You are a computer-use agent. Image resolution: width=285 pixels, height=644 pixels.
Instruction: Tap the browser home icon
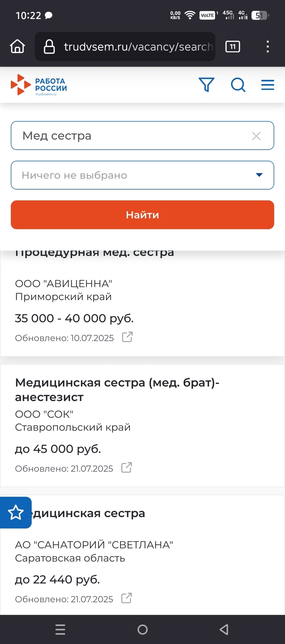17,47
